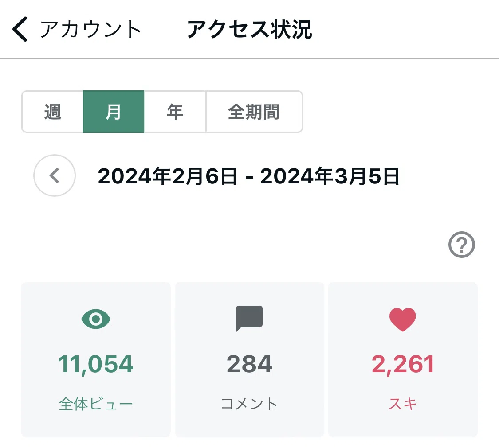499x448 pixels.
Task: Select the 週 period tab
Action: click(52, 112)
